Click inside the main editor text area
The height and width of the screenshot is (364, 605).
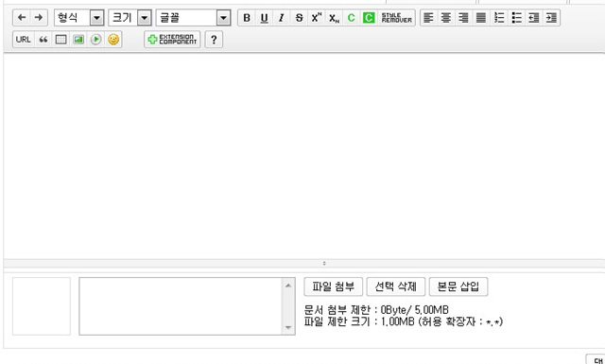[x=304, y=156]
